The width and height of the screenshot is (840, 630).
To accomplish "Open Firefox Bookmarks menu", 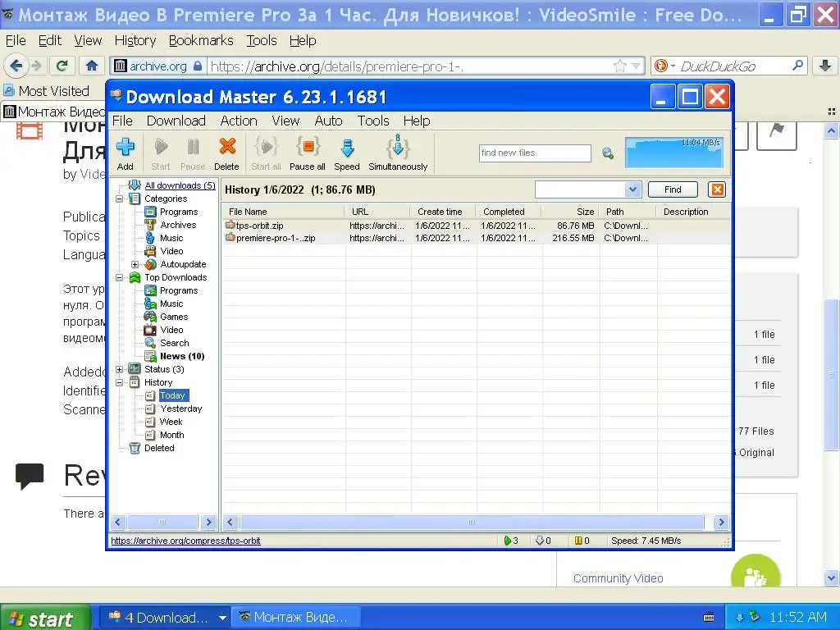I will pyautogui.click(x=201, y=41).
